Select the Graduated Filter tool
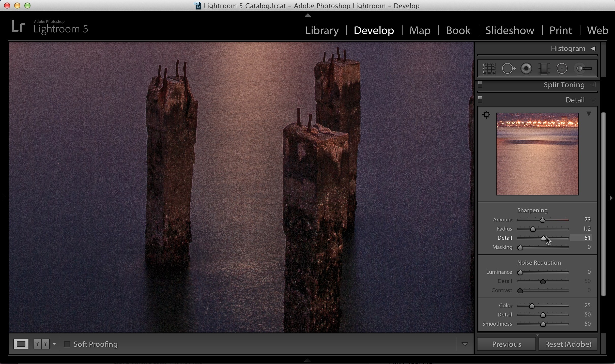Viewport: 615px width, 364px height. coord(544,69)
